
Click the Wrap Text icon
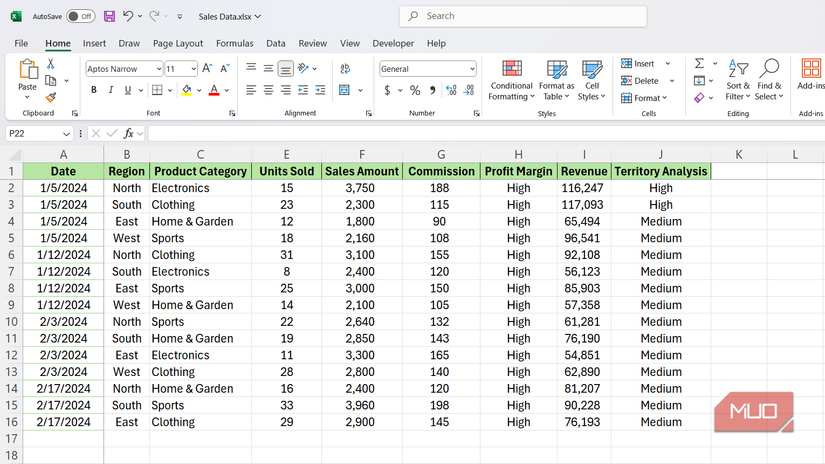coord(344,69)
